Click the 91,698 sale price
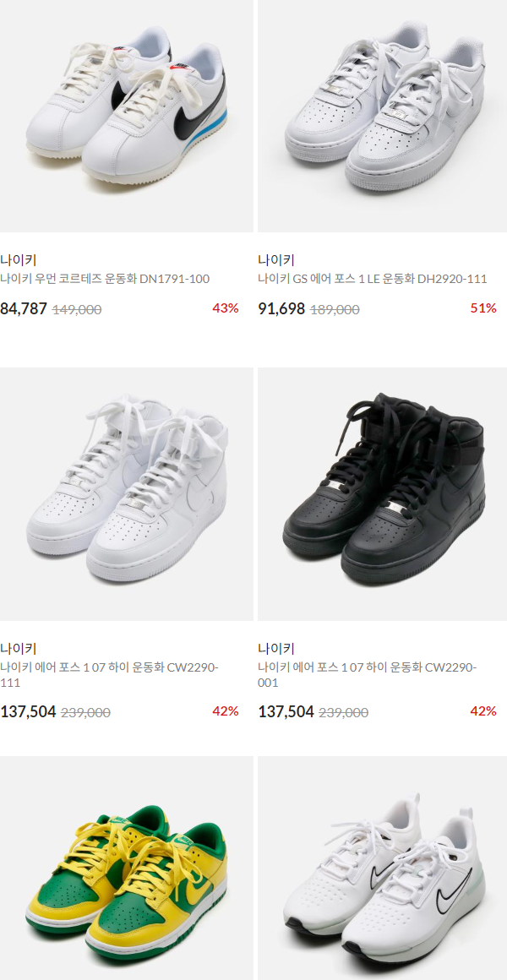The height and width of the screenshot is (980, 507). pos(282,308)
